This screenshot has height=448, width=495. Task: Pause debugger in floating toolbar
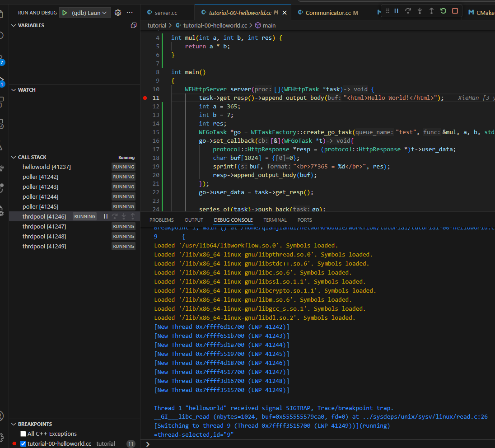pos(396,11)
